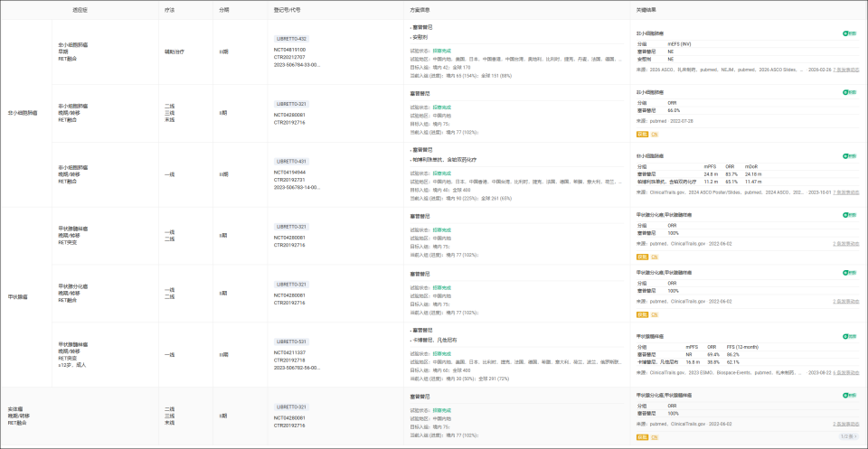Image resolution: width=868 pixels, height=449 pixels.
Task: Open the LIBRETTO-431 trial code tag
Action: point(291,162)
